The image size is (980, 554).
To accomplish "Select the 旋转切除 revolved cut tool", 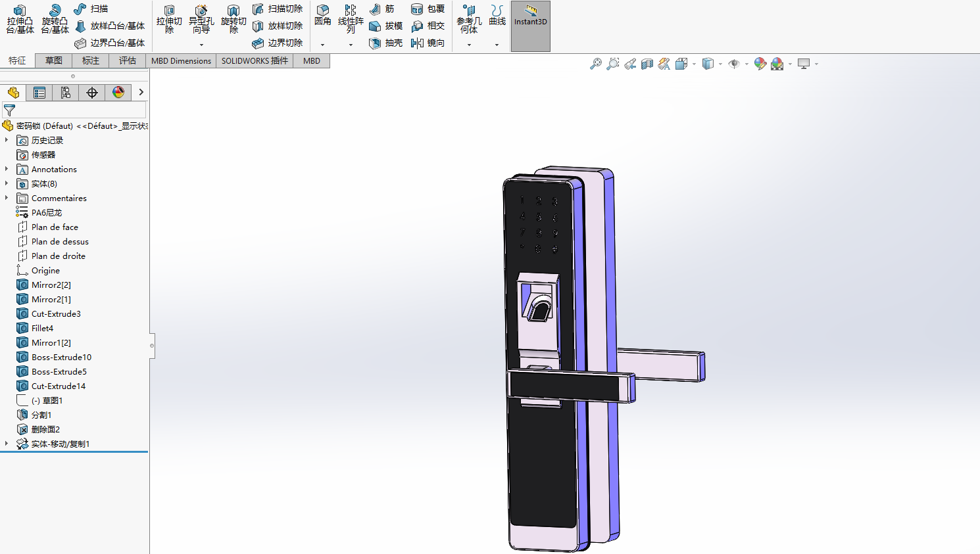I will click(233, 20).
